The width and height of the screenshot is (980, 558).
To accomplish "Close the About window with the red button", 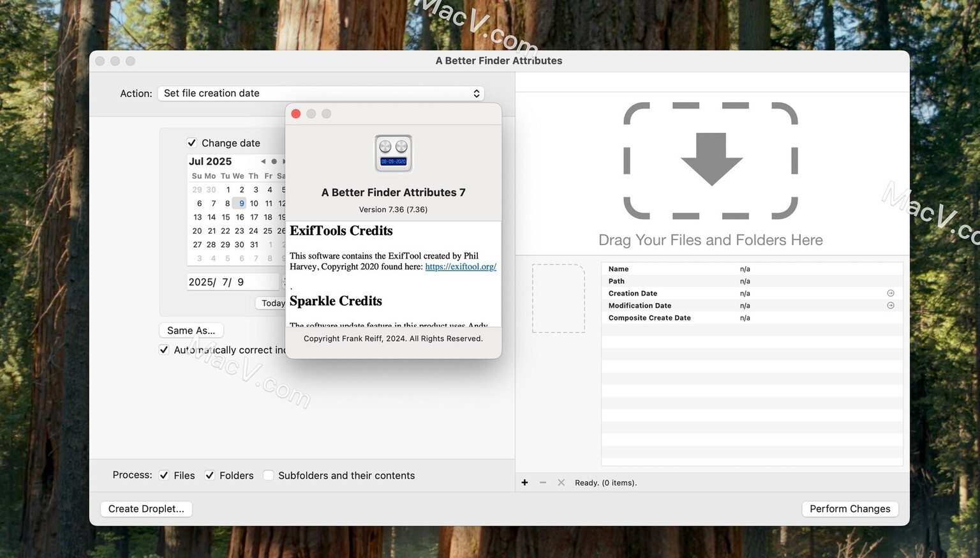I will point(296,114).
